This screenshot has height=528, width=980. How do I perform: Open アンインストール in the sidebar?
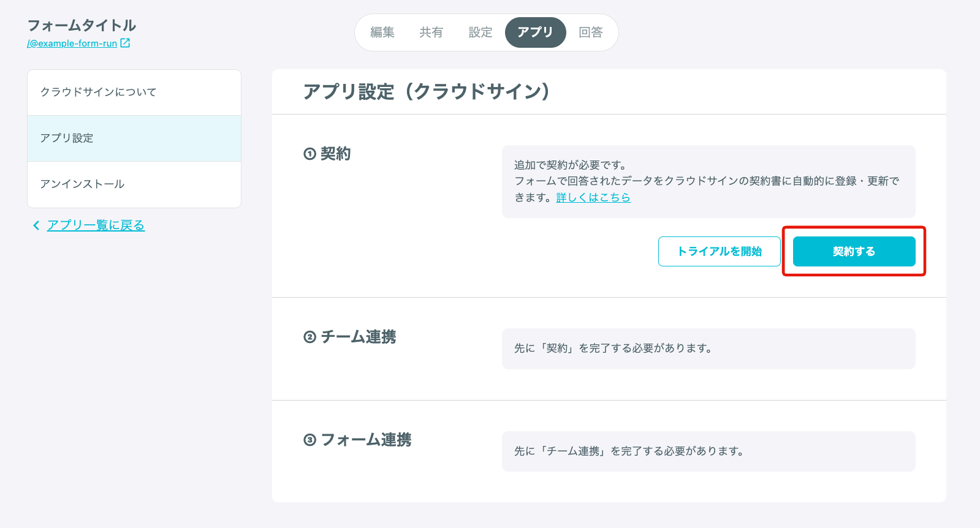coord(134,184)
